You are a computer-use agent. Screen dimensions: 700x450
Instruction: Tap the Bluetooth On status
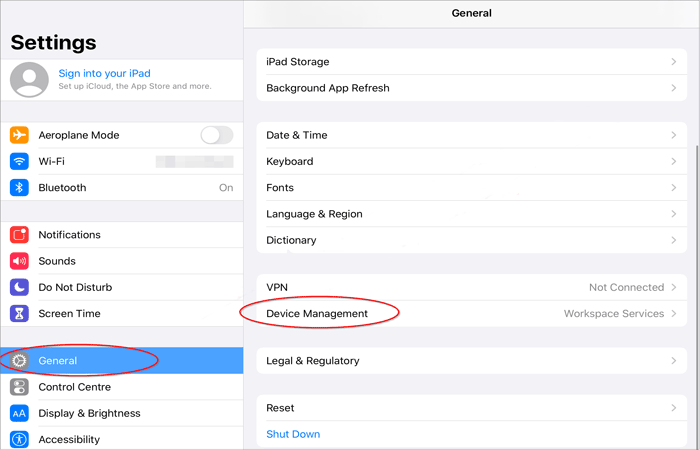pyautogui.click(x=226, y=188)
